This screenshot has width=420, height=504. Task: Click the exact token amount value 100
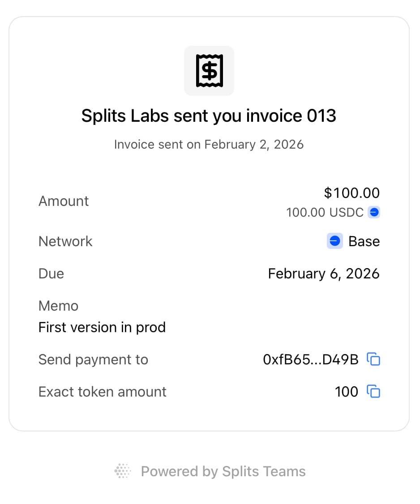click(346, 392)
